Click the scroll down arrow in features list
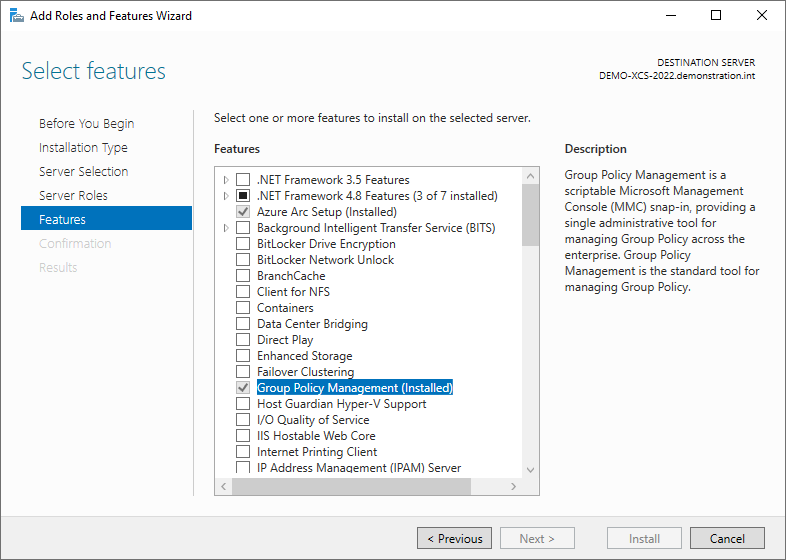 click(x=530, y=470)
